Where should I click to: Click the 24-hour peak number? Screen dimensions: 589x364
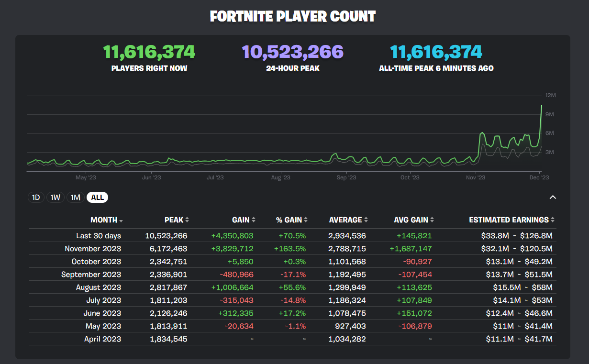(x=293, y=52)
